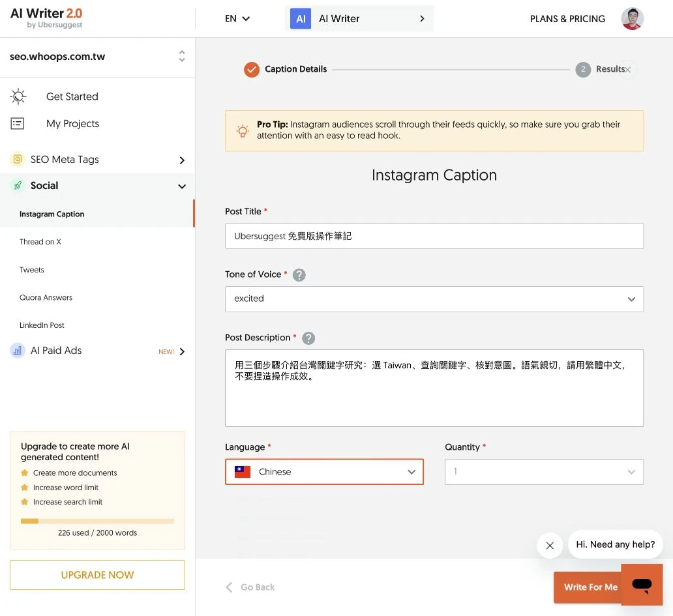Open the AI Writer product switcher arrow
This screenshot has height=616, width=673.
click(422, 18)
